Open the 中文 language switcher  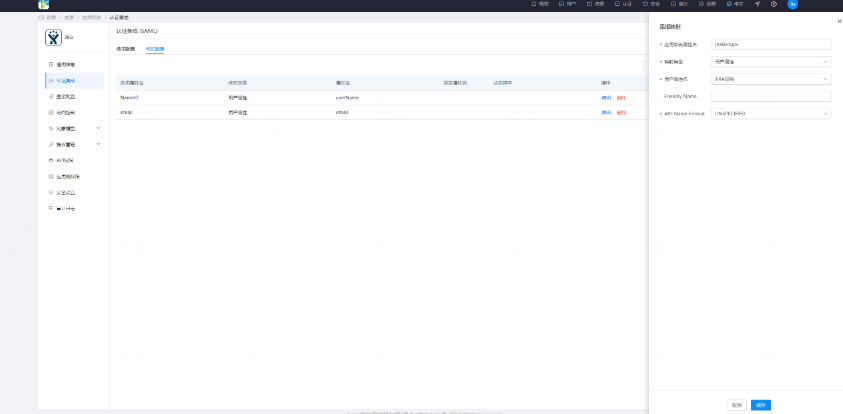point(736,4)
